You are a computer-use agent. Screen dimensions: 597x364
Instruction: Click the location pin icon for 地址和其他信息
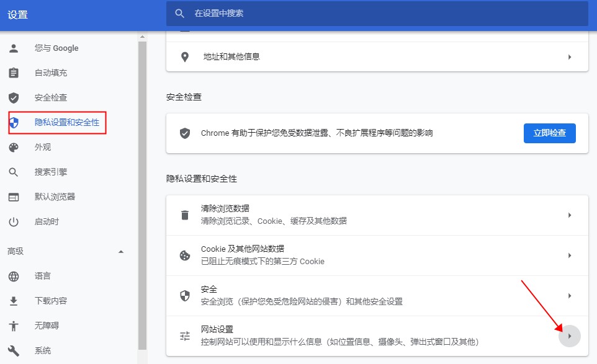point(185,57)
